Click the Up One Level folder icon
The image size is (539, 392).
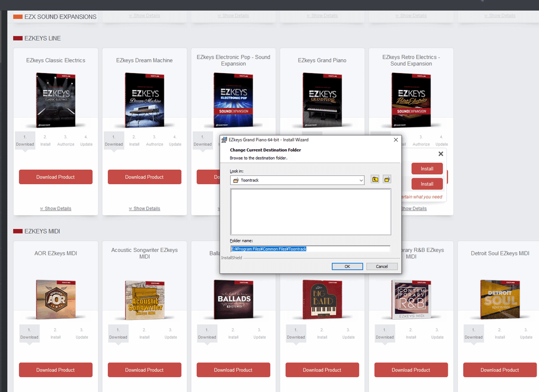click(x=375, y=180)
